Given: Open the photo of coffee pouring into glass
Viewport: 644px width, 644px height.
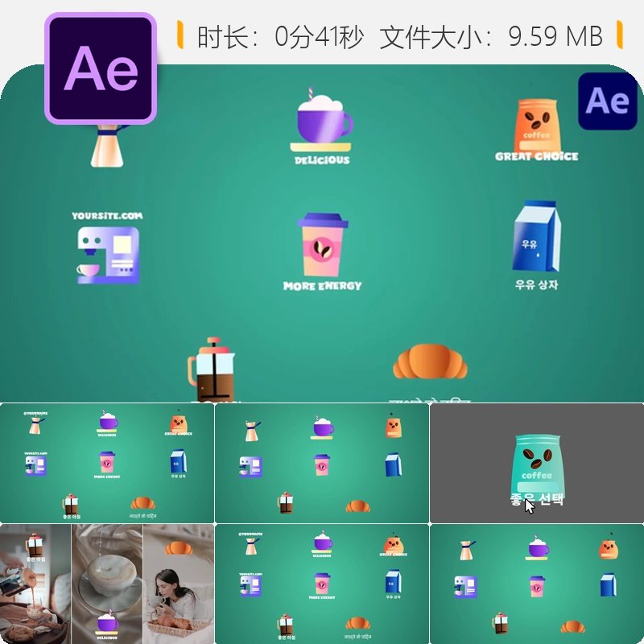Looking at the screenshot, I should pyautogui.click(x=35, y=584).
